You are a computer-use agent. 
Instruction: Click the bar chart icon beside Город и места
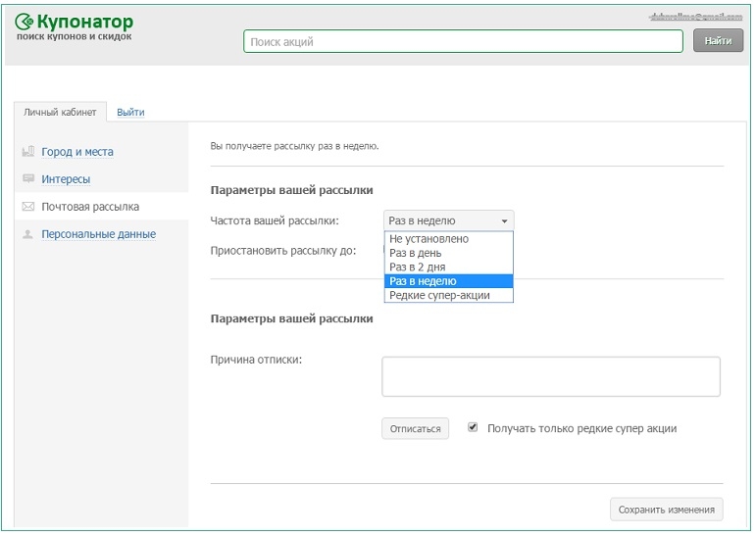click(x=28, y=152)
